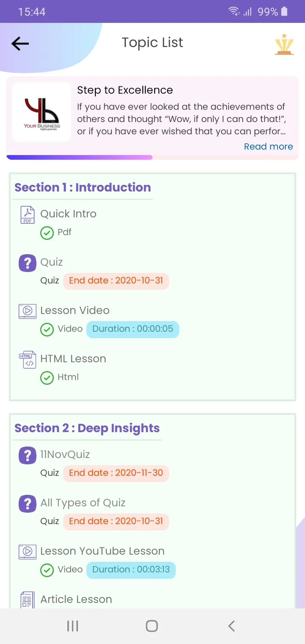Tap the course progress bar

pyautogui.click(x=152, y=158)
